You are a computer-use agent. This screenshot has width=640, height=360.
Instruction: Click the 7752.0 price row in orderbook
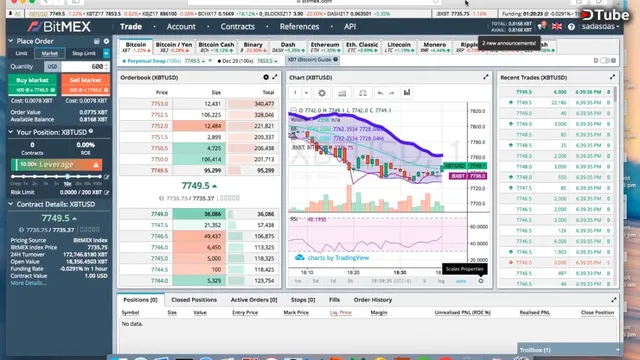(x=200, y=126)
